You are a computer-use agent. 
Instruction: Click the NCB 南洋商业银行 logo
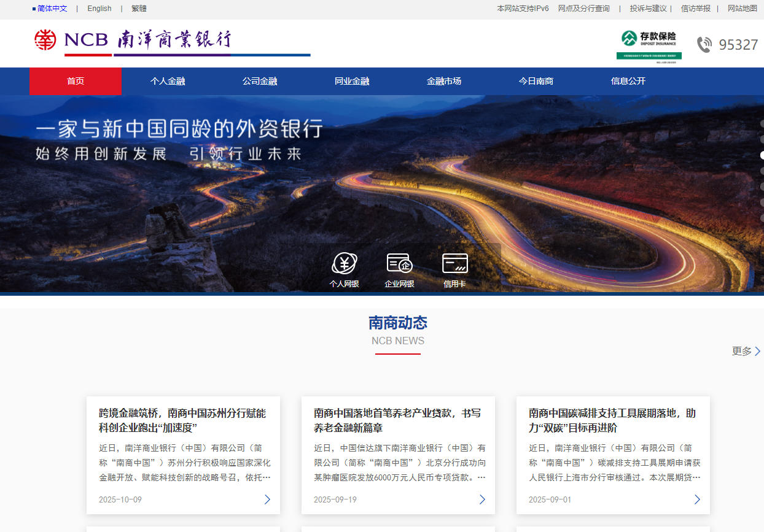133,40
